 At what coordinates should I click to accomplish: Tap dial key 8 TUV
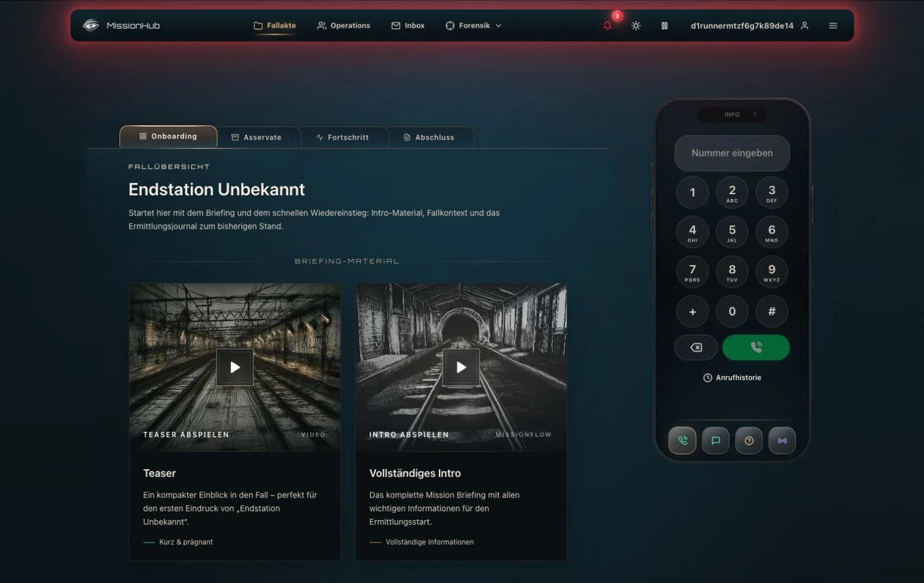tap(732, 272)
